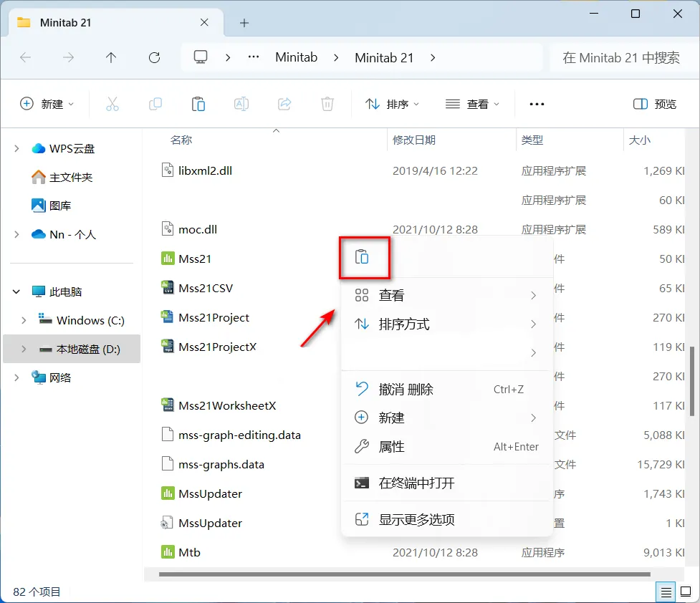Choose 撤消 删除 in the context menu

447,389
